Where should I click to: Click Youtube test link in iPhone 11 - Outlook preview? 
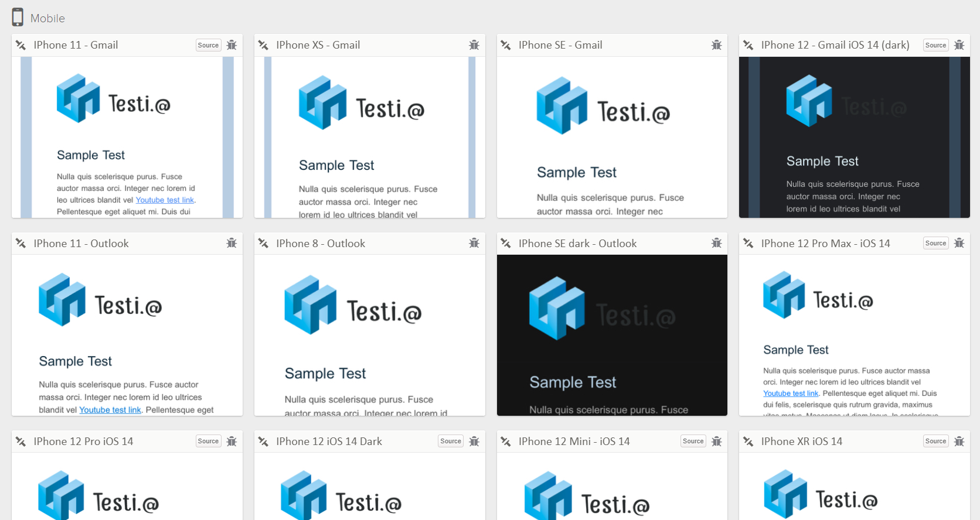(110, 410)
